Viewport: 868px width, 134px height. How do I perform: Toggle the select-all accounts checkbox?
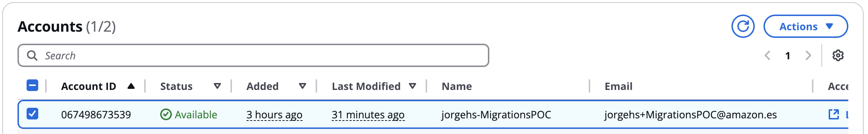tap(32, 86)
